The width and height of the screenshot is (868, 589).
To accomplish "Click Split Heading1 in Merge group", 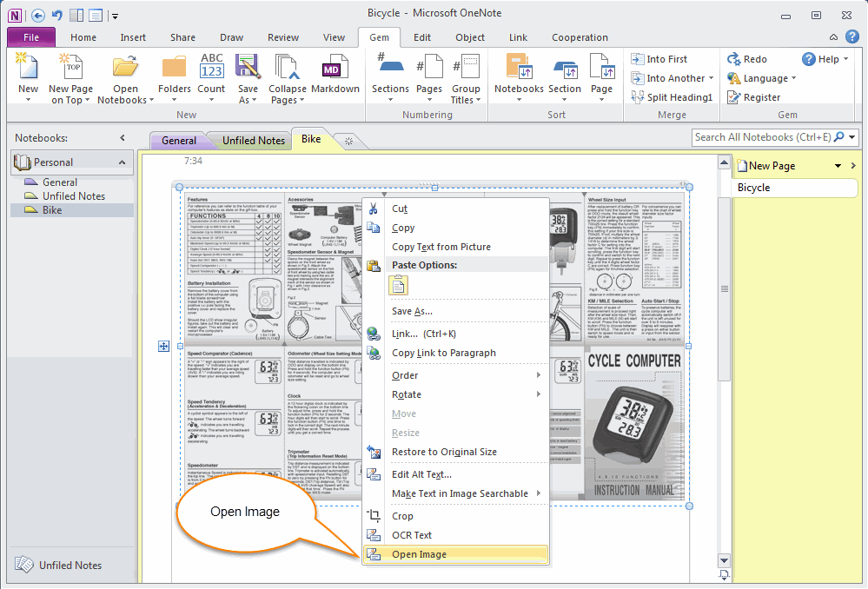I will pyautogui.click(x=672, y=97).
